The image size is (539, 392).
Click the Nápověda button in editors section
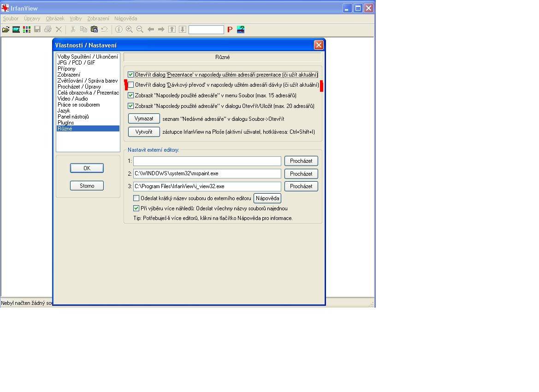click(267, 198)
